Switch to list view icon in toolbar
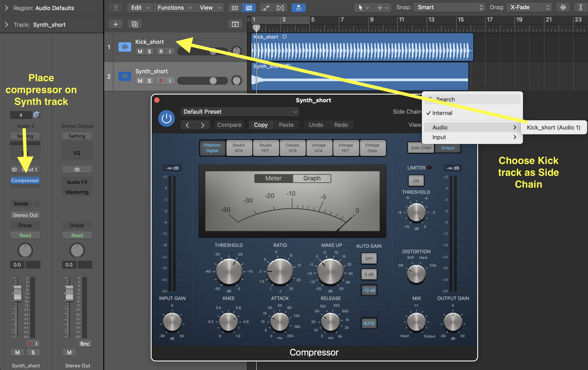The width and height of the screenshot is (588, 370). (249, 8)
